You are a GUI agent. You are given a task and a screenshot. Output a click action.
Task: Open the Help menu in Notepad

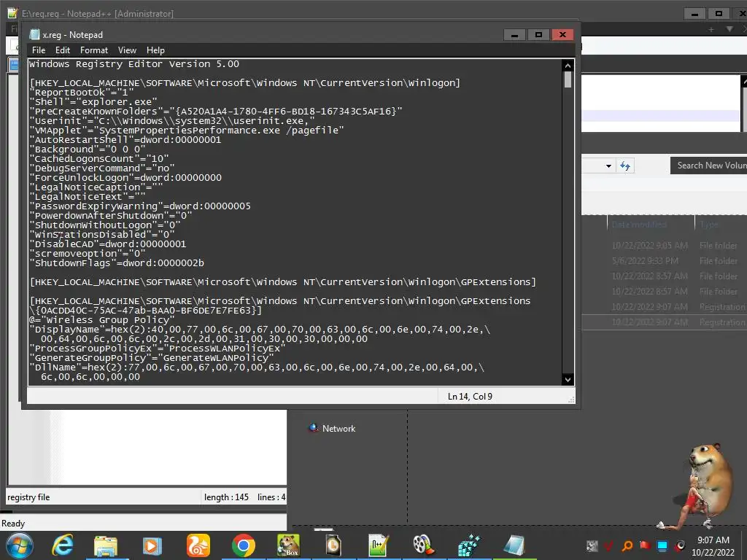(155, 50)
